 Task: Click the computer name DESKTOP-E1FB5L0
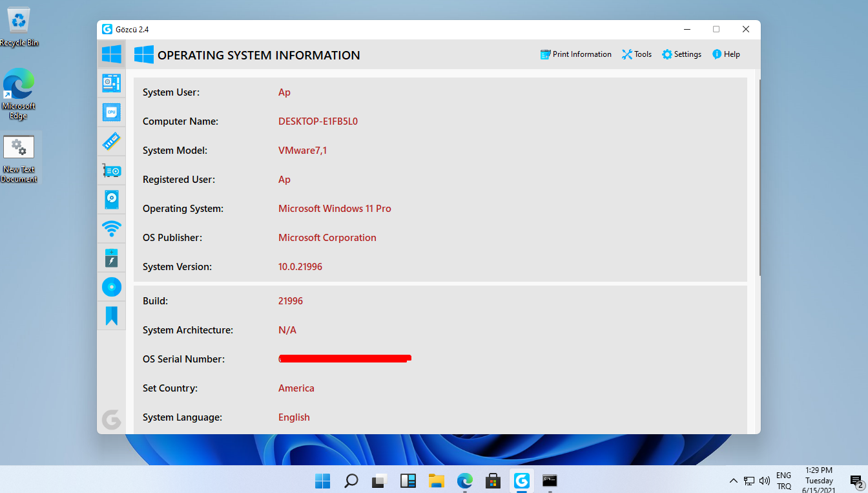point(318,121)
